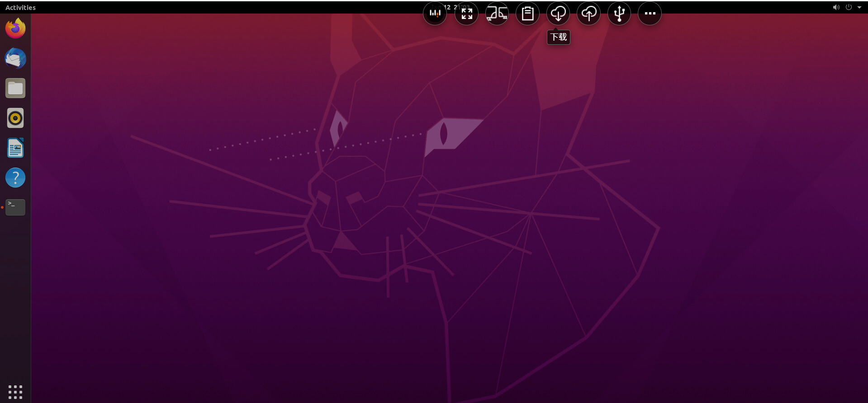The image size is (868, 403).
Task: Click the cloud download icon
Action: click(558, 14)
